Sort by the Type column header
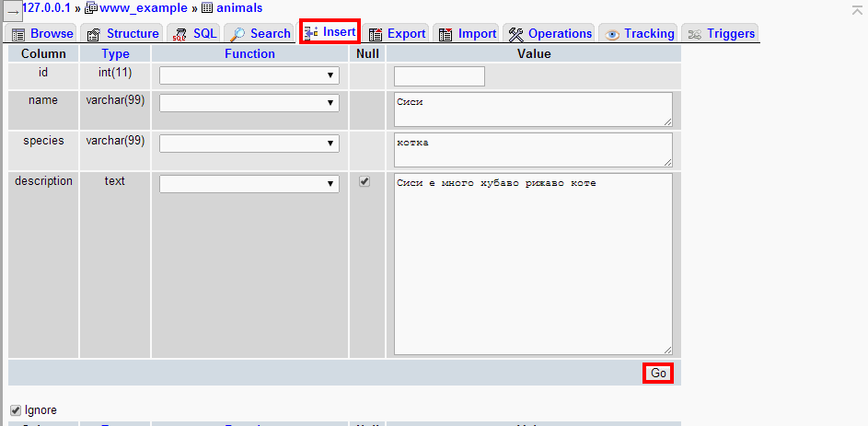The image size is (868, 426). click(x=116, y=53)
